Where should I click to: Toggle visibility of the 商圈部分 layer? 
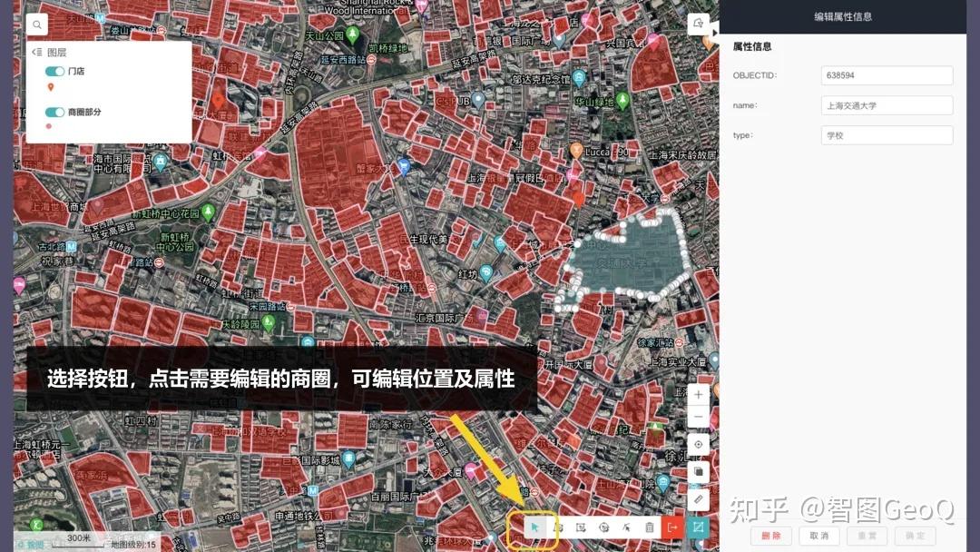pyautogui.click(x=53, y=114)
